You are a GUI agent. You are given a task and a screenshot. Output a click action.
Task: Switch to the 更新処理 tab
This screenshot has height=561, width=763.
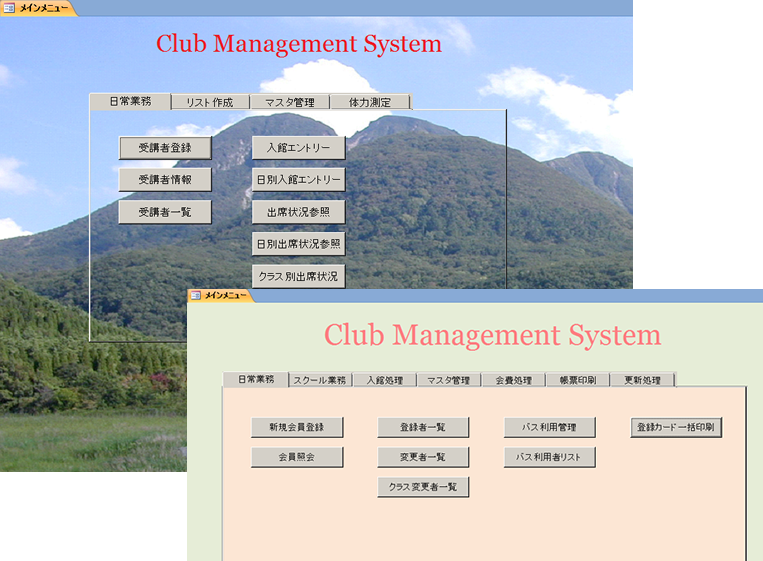[x=642, y=380]
